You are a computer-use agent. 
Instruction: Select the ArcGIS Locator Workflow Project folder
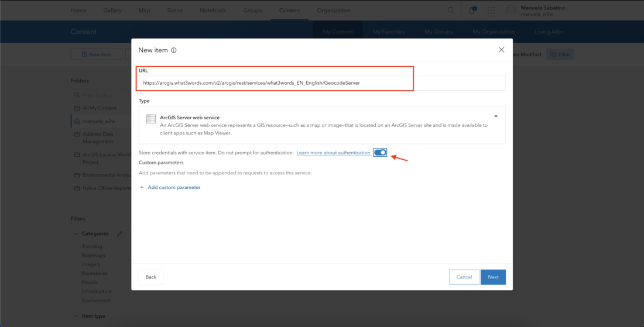click(x=107, y=159)
